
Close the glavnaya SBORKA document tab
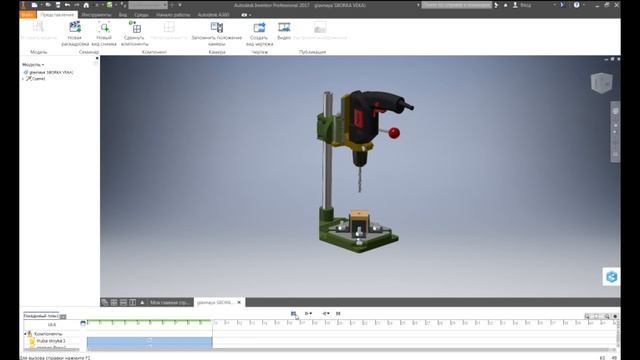(239, 302)
